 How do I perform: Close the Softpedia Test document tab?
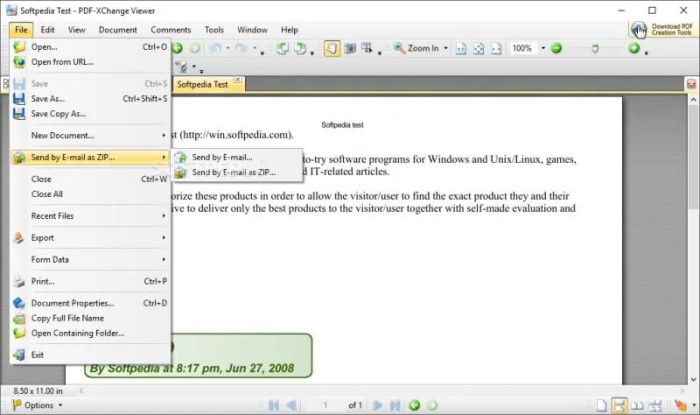237,82
